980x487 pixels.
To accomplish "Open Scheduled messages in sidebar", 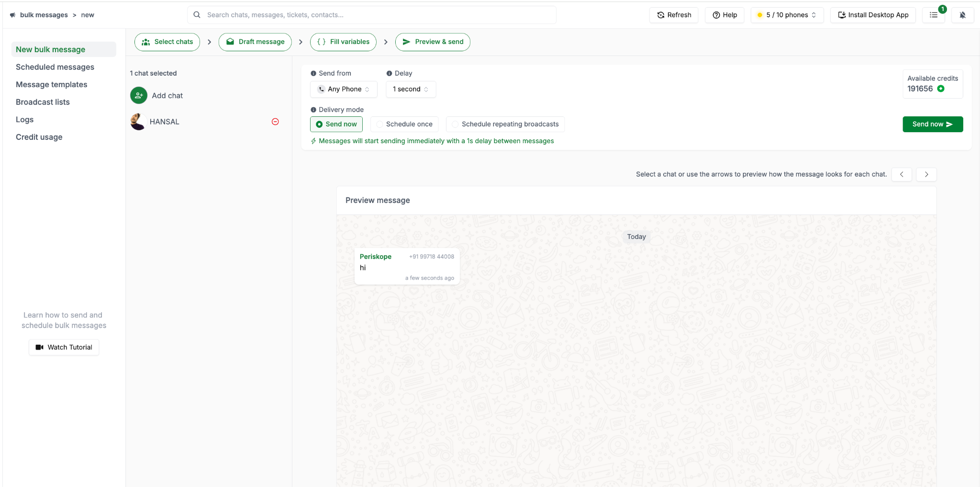I will (55, 67).
